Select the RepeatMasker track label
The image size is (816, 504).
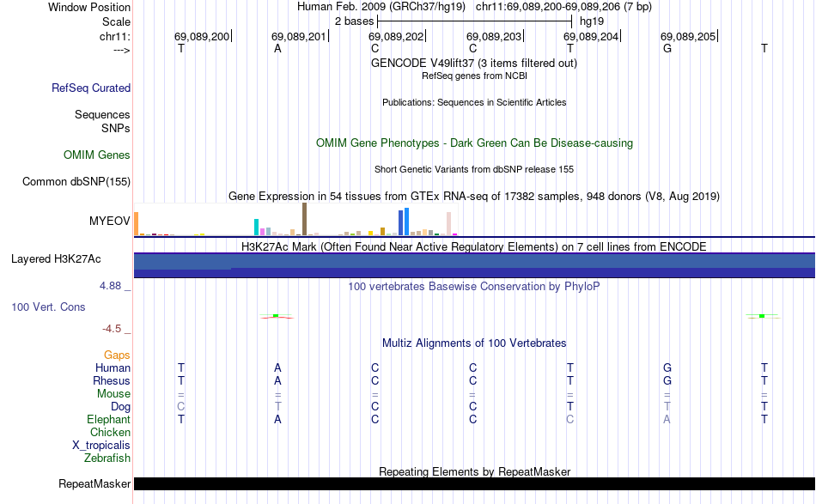click(x=94, y=483)
